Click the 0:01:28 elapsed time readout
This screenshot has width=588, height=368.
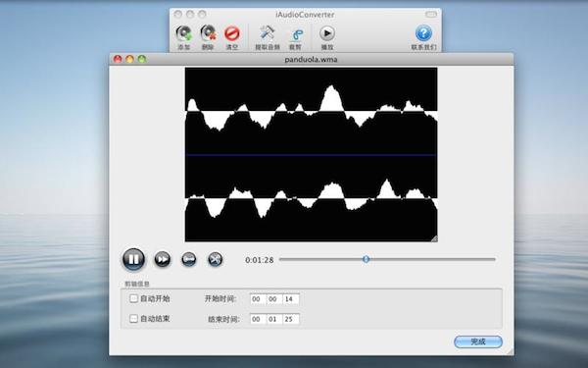259,260
